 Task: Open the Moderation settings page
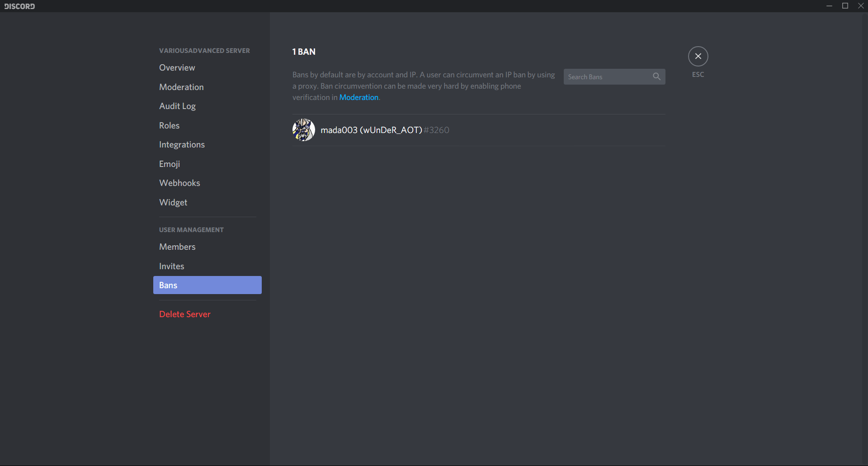tap(208, 87)
